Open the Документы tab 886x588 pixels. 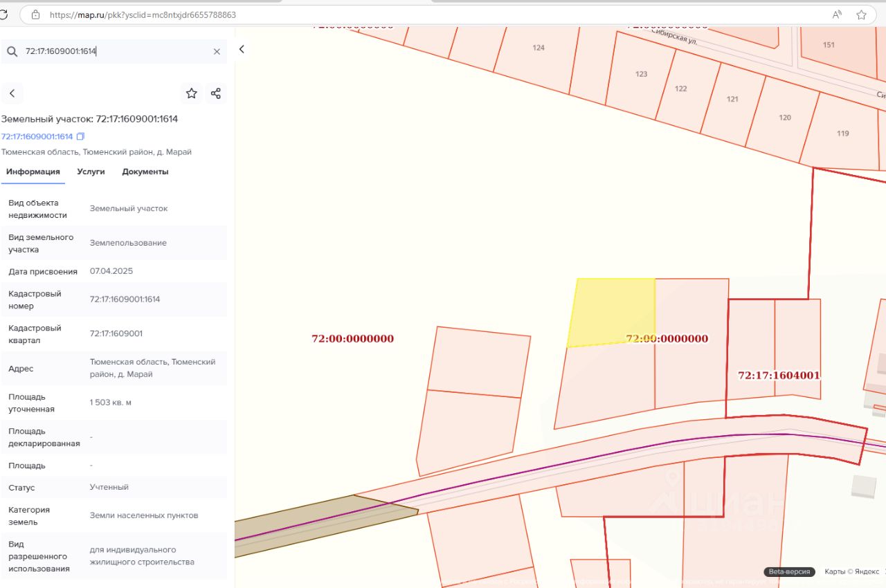[145, 172]
